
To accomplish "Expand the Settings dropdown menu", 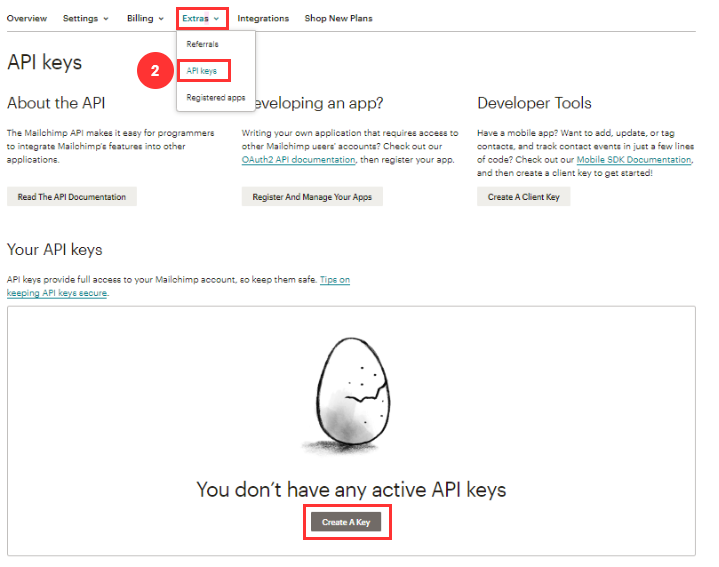I will click(x=86, y=18).
